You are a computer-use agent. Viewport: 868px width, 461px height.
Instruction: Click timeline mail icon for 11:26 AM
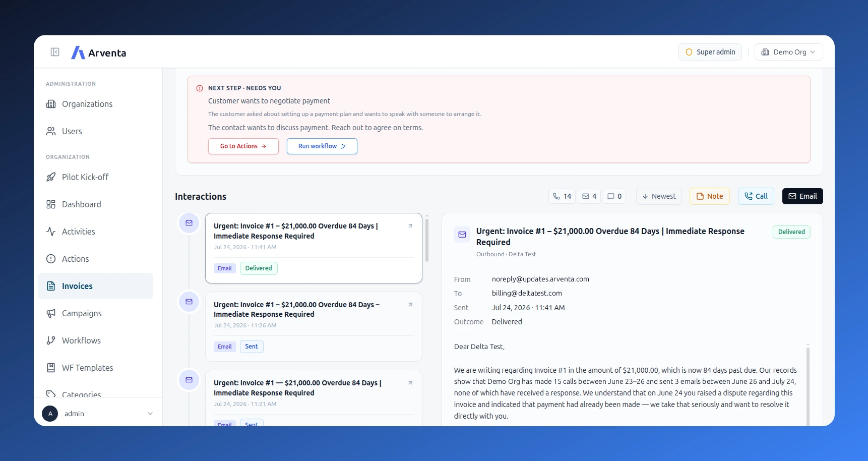tap(189, 302)
